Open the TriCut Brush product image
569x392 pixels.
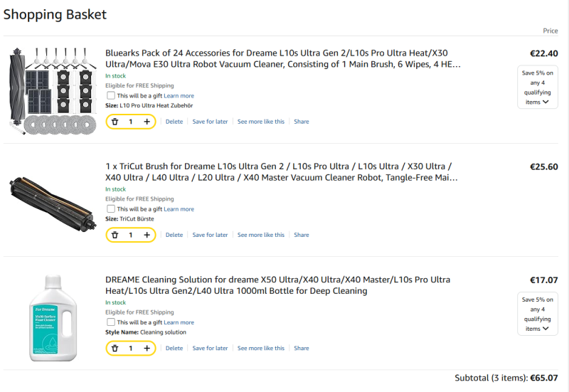click(53, 204)
